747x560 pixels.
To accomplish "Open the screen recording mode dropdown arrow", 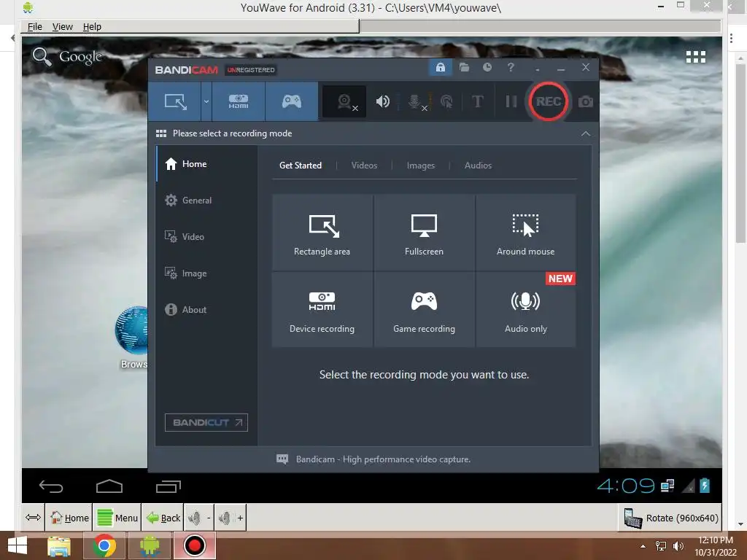I will click(206, 101).
